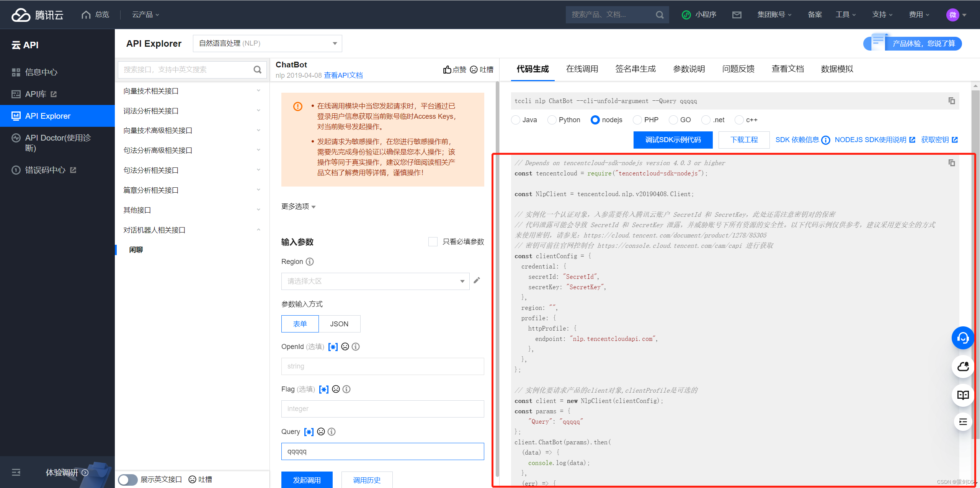Open API Doctor in the sidebar

tap(57, 142)
